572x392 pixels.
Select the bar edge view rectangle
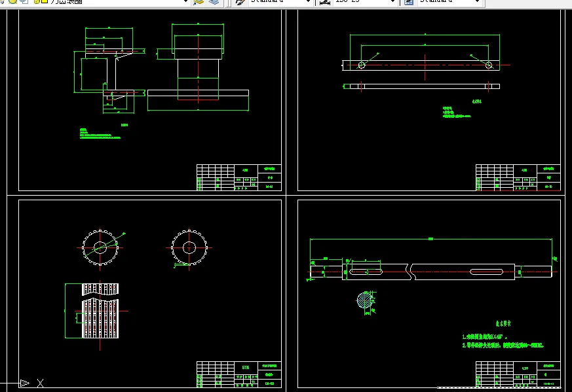click(425, 86)
